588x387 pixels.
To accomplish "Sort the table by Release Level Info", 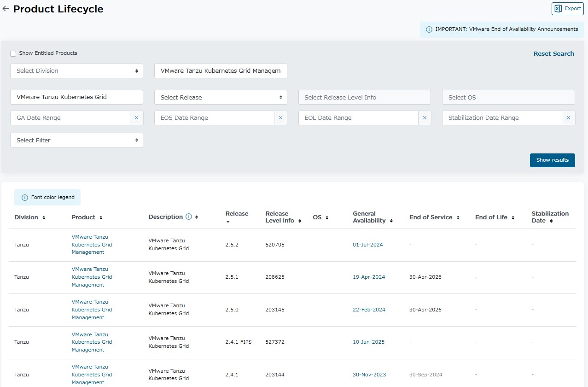I will (x=300, y=221).
